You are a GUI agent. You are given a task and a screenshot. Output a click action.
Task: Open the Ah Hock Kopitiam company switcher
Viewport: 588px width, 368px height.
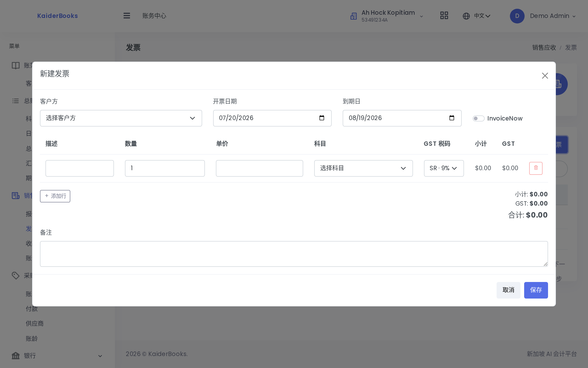(387, 16)
